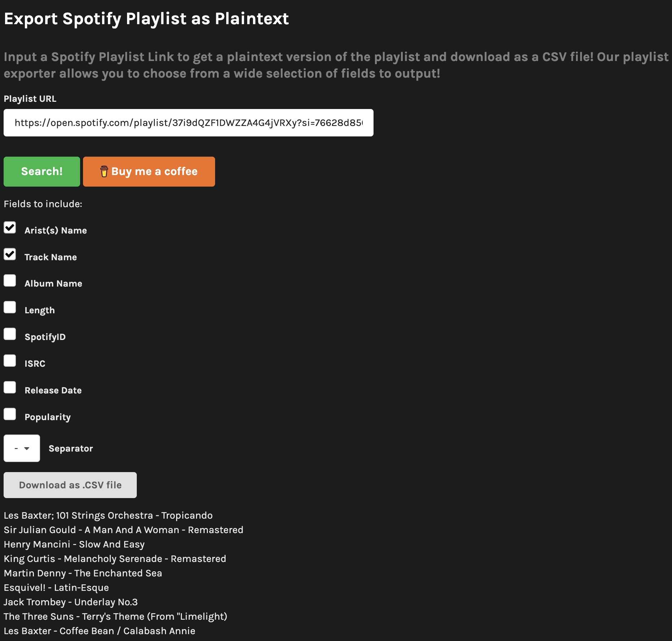The height and width of the screenshot is (641, 672).
Task: Click the Martin Denny Enchanted Sea line
Action: (83, 573)
